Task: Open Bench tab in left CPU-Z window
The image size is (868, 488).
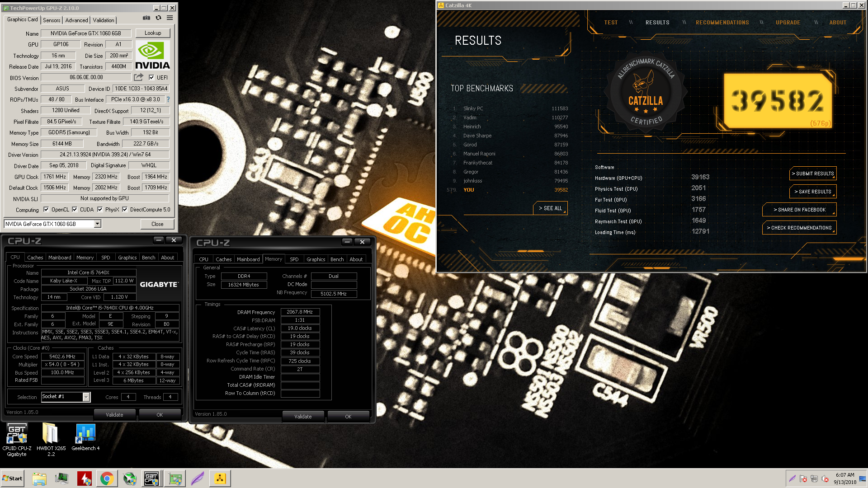Action: pos(148,258)
